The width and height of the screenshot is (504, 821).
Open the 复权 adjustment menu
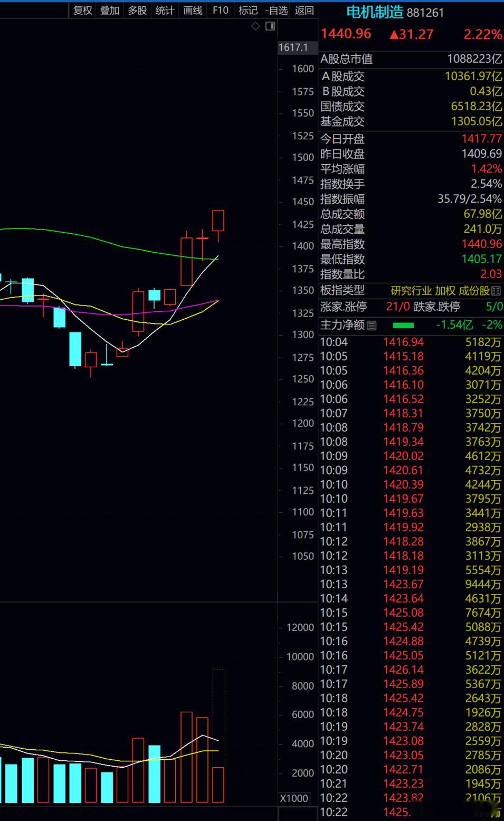82,10
